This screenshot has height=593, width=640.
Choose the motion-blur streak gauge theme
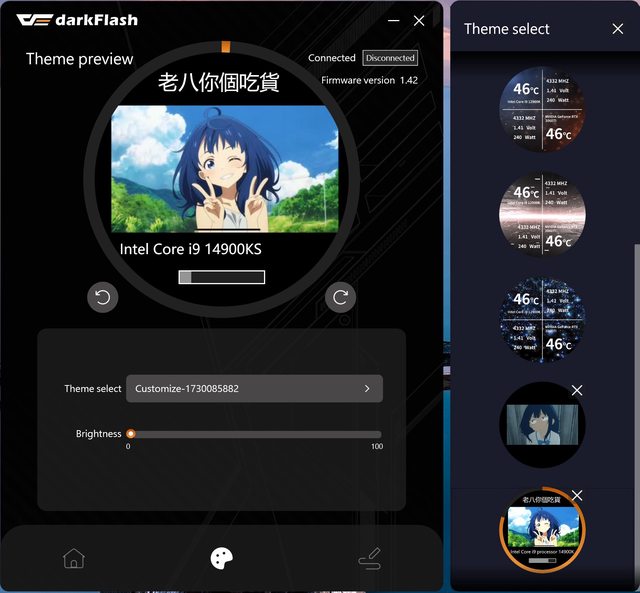542,217
